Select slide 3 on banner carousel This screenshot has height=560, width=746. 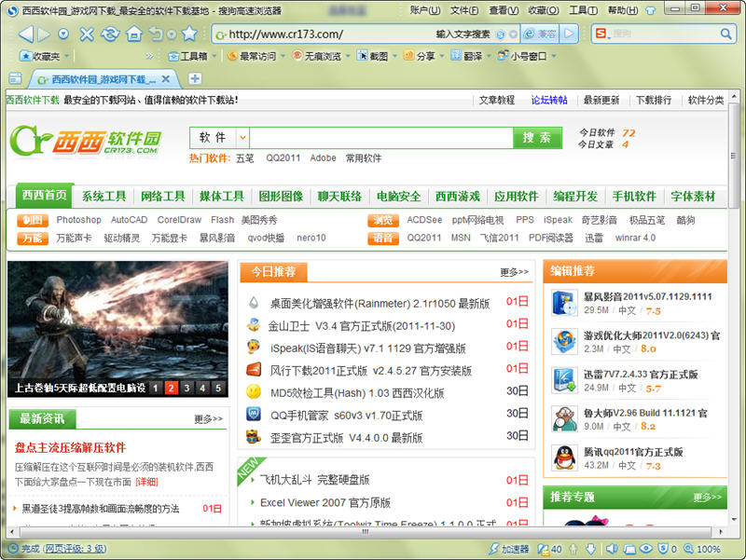(186, 388)
